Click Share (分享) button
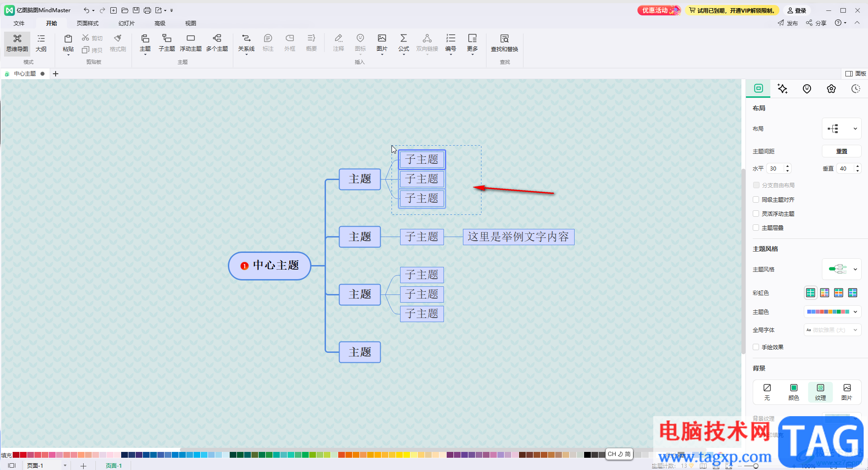The height and width of the screenshot is (470, 868). tap(816, 23)
